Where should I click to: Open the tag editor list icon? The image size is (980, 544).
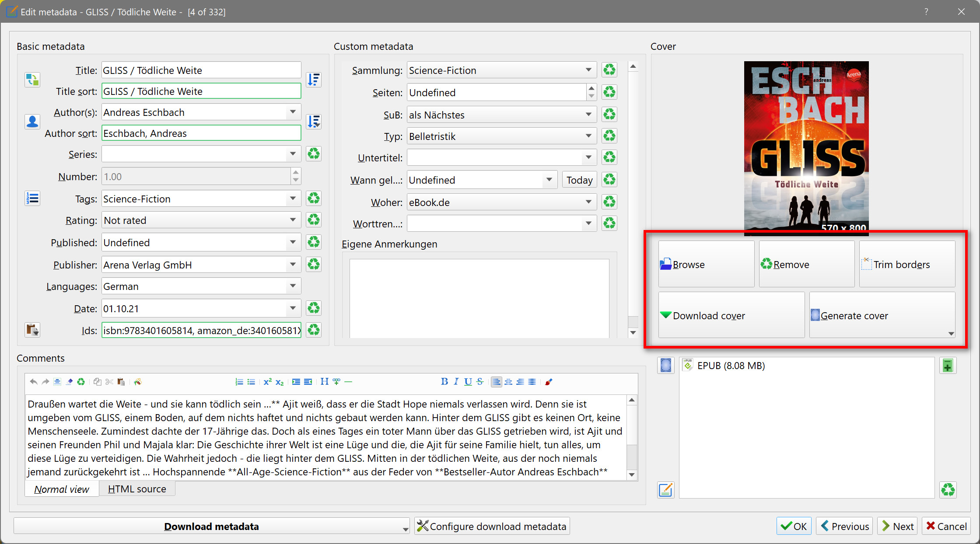point(32,199)
